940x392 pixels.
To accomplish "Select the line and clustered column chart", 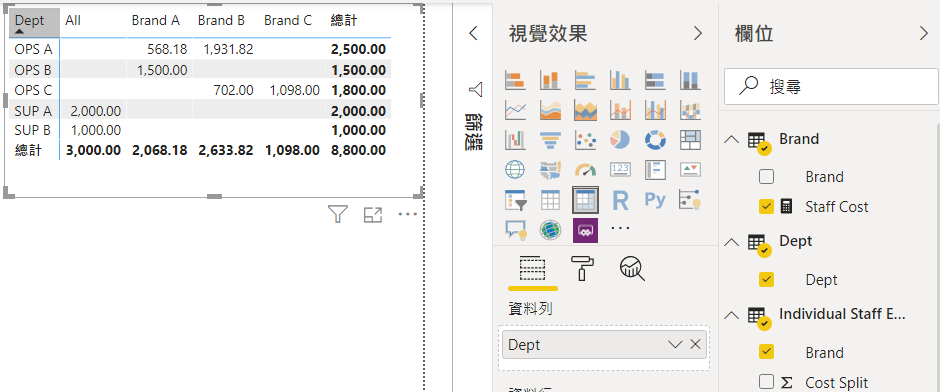I will click(x=655, y=110).
